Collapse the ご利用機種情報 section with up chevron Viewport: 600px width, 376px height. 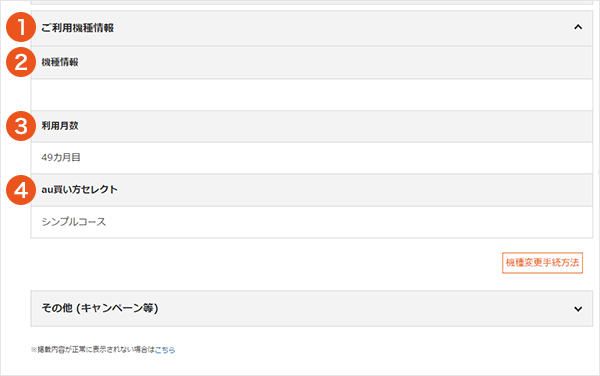[x=578, y=27]
